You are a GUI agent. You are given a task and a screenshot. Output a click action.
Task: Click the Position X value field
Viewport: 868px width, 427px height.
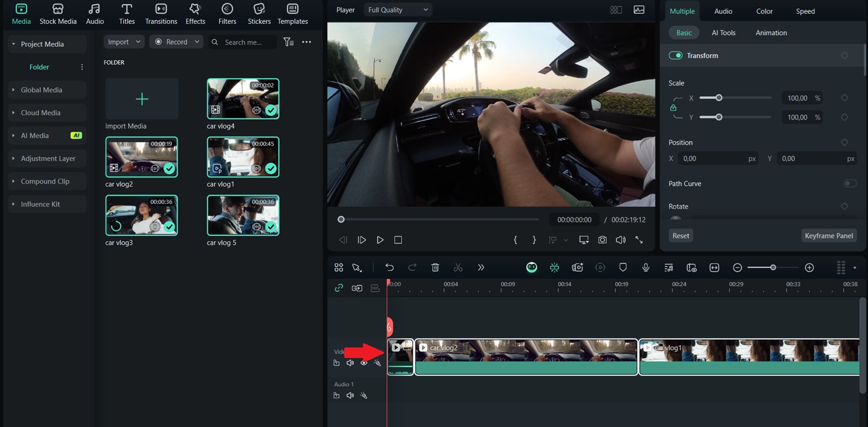(x=718, y=159)
